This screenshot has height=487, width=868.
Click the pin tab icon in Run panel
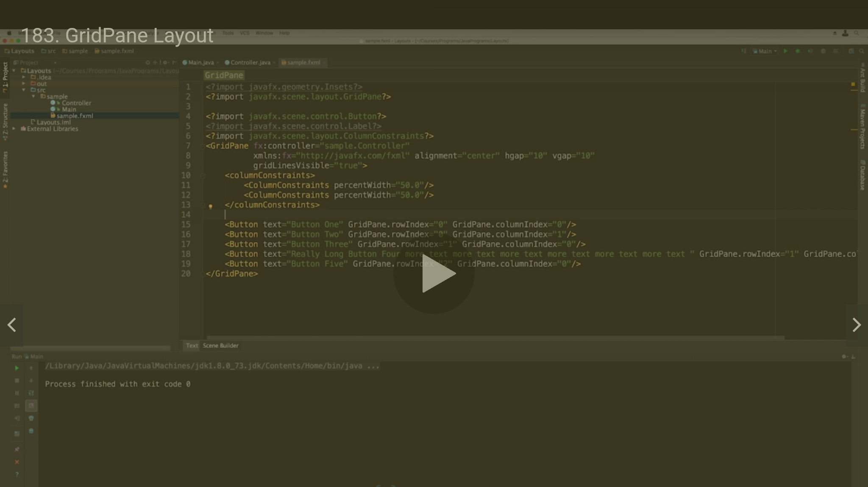pos(17,449)
